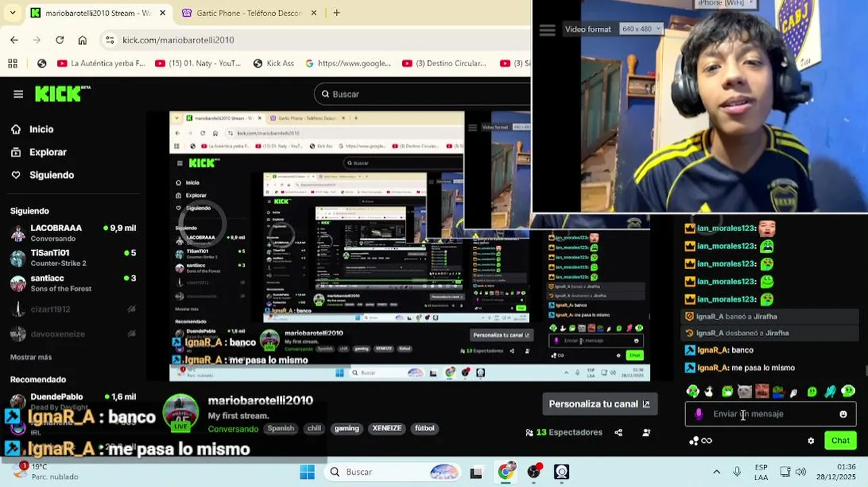Image resolution: width=868 pixels, height=487 pixels.
Task: Open Video format resolution dropdown 640 x 480
Action: point(641,29)
